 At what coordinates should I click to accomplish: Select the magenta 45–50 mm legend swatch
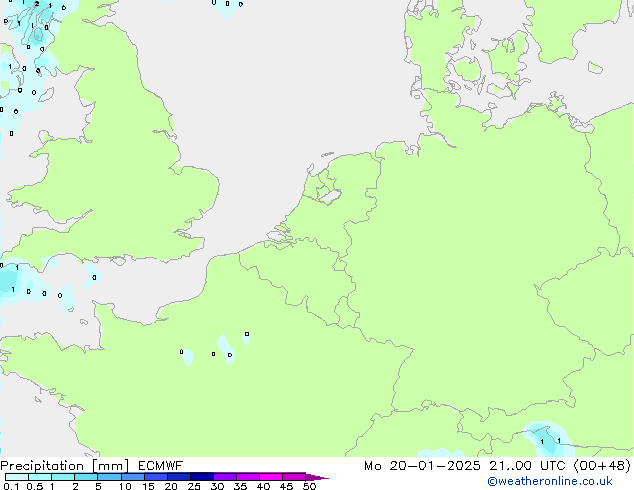click(294, 477)
